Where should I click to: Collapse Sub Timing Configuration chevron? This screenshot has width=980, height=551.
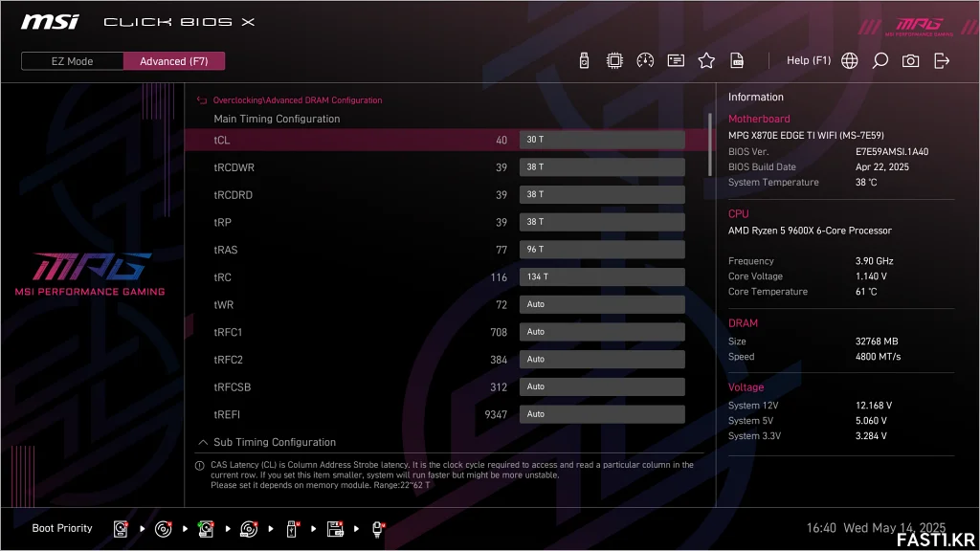click(203, 442)
